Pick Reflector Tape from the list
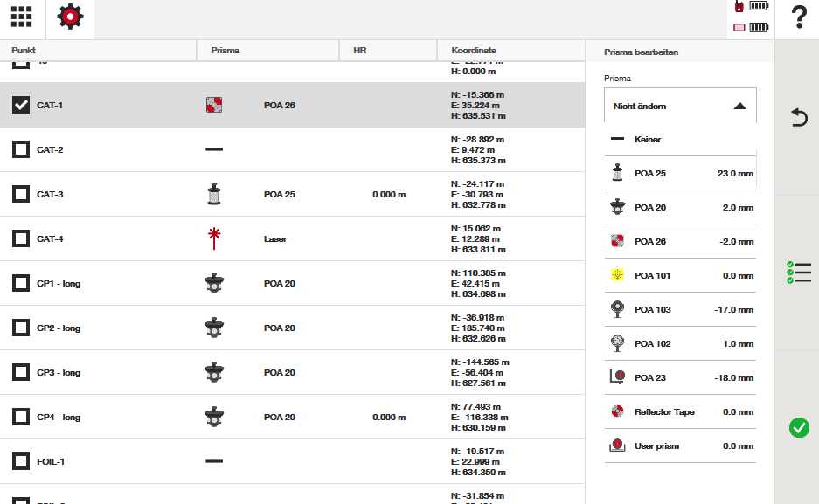Image resolution: width=819 pixels, height=504 pixels. [x=680, y=411]
